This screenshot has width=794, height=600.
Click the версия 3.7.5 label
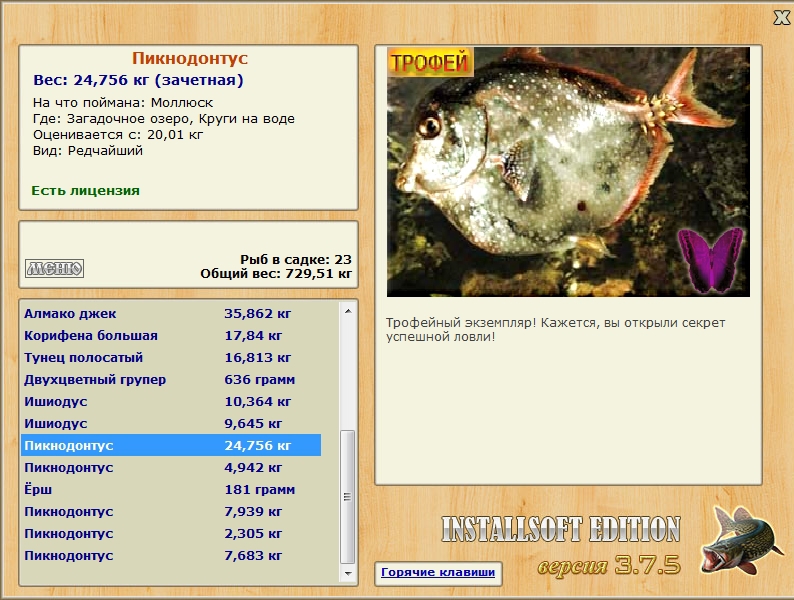point(609,565)
